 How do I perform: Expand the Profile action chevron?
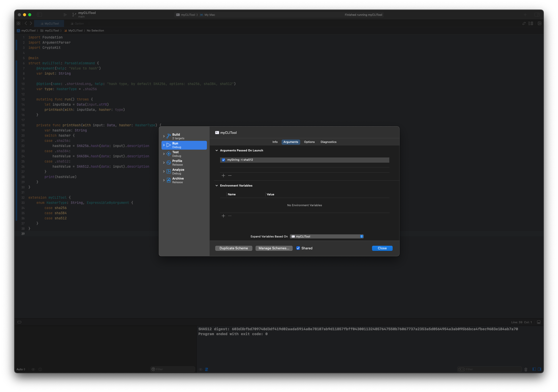click(164, 163)
